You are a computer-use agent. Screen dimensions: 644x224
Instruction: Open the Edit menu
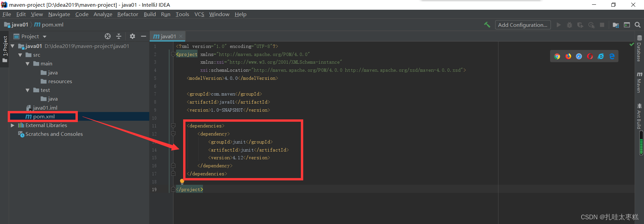(21, 14)
